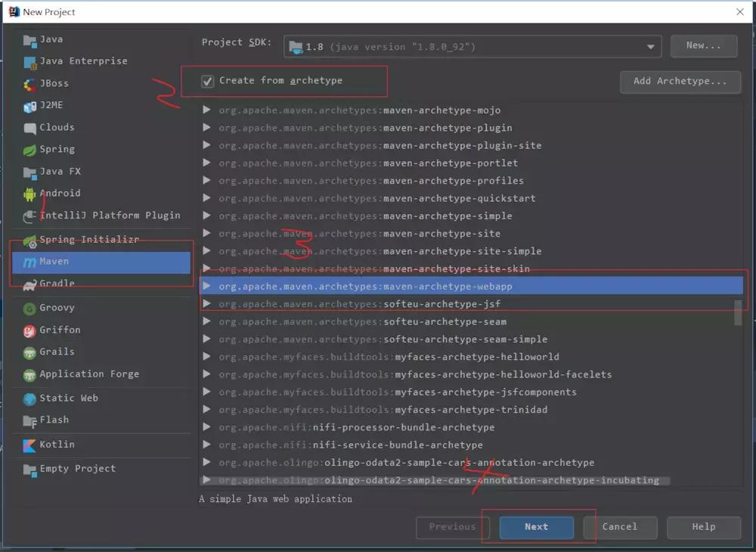This screenshot has width=756, height=552.
Task: Close the New Project dialog
Action: click(740, 11)
